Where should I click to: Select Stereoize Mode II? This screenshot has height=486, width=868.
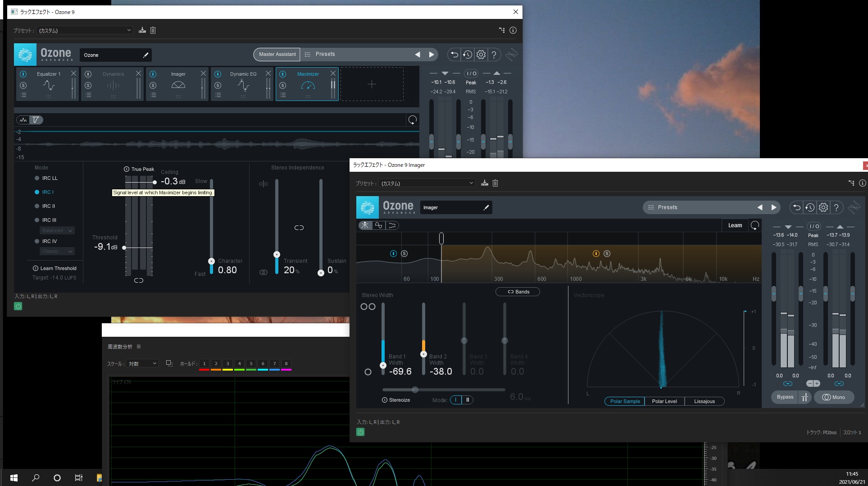[x=468, y=400]
